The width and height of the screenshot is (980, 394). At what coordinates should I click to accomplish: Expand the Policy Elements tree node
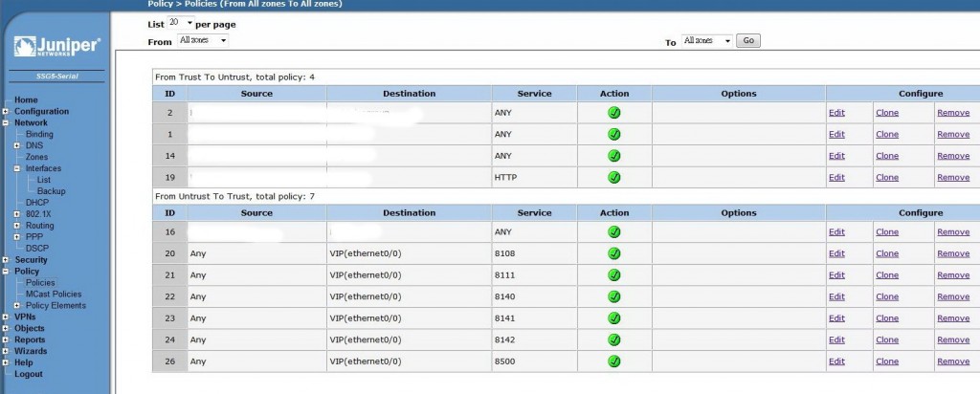pyautogui.click(x=17, y=306)
